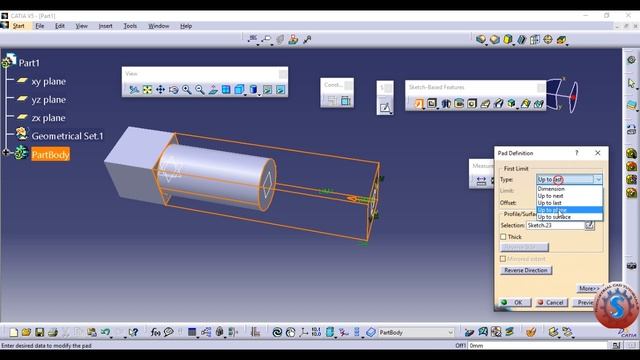This screenshot has height=360, width=640.
Task: Expand the PartBody tree node
Action: click(x=5, y=153)
